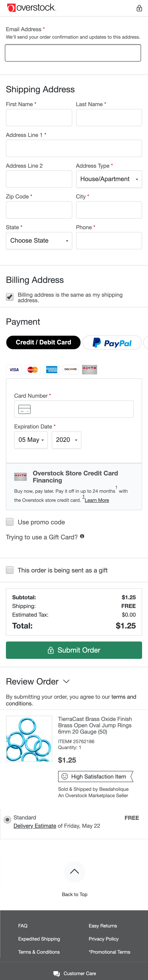The image size is (148, 980).
Task: Click the Back to Top arrow icon
Action: pyautogui.click(x=75, y=872)
